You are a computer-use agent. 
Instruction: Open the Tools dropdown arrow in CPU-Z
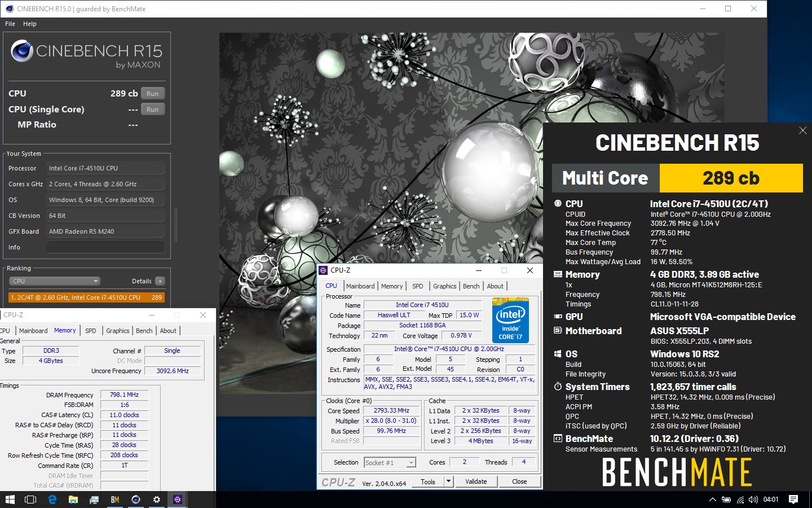tap(448, 481)
